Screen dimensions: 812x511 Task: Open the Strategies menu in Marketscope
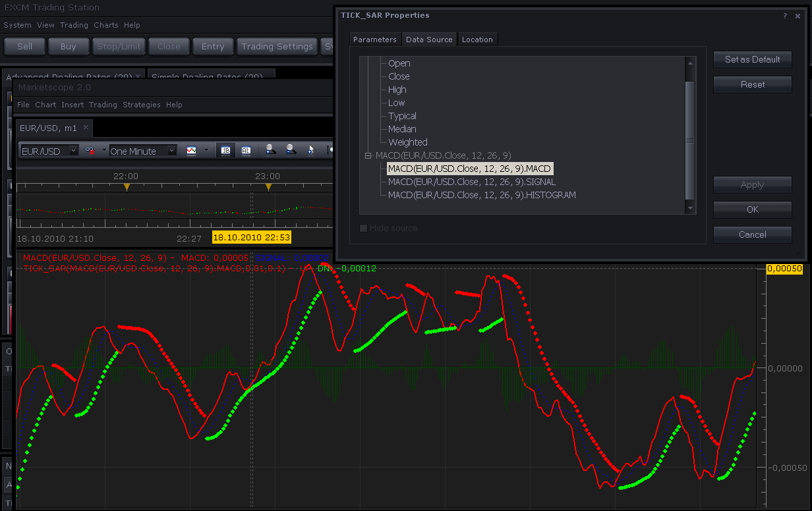click(142, 105)
